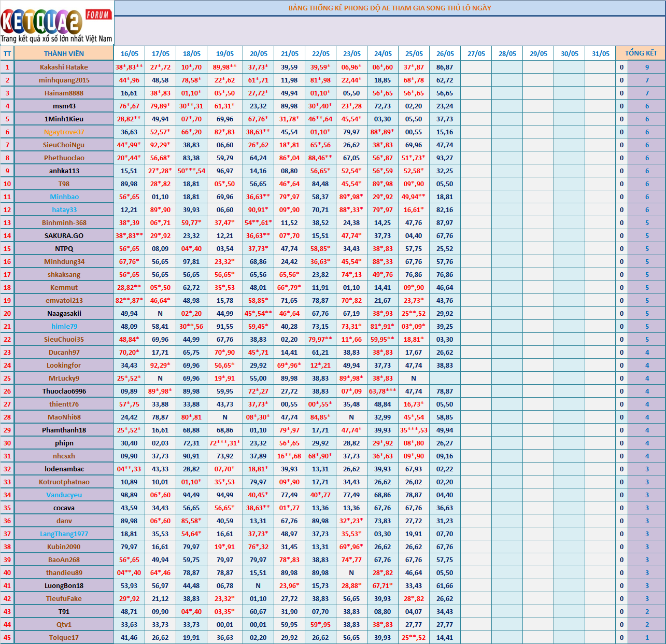666x644 pixels.
Task: Select member hatay33
Action: coord(64,209)
